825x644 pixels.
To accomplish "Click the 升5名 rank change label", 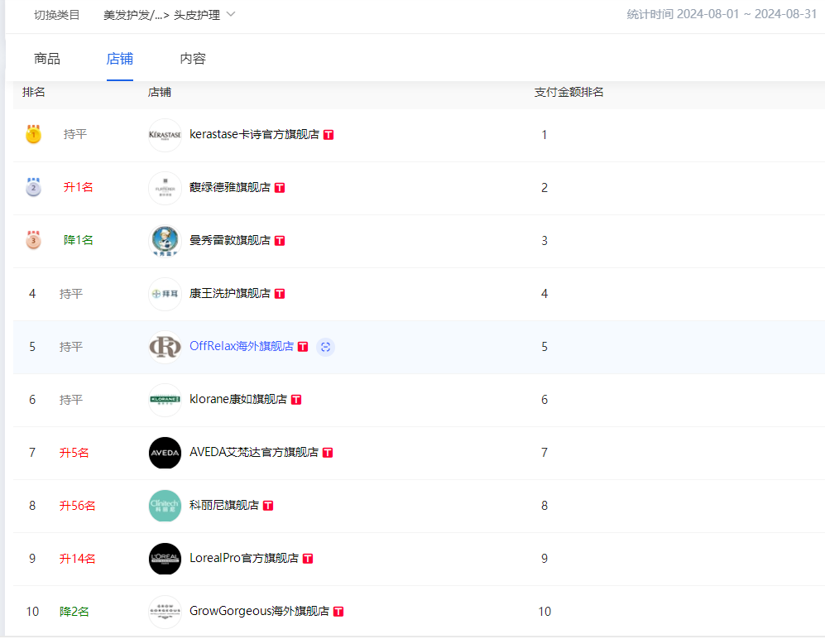I will pyautogui.click(x=74, y=453).
